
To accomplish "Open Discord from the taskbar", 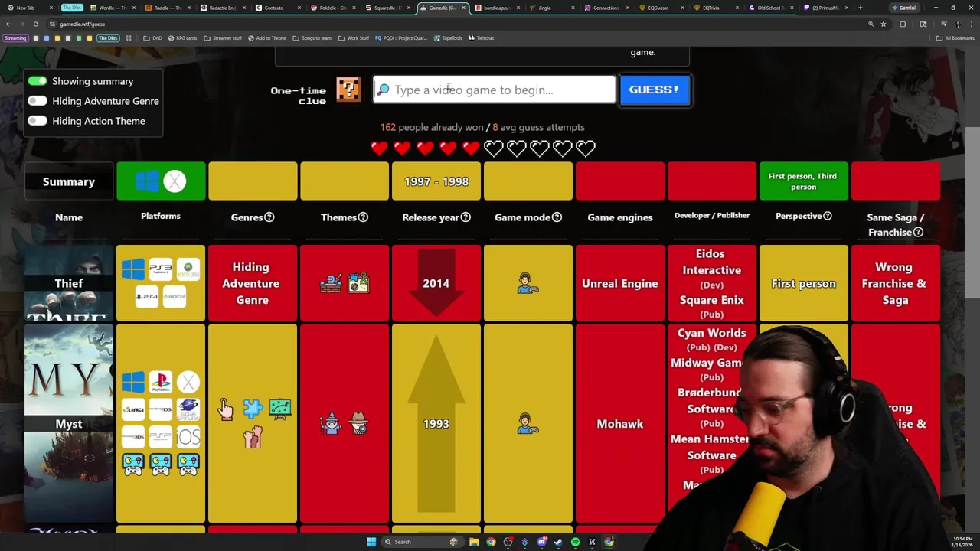I will coord(541,542).
